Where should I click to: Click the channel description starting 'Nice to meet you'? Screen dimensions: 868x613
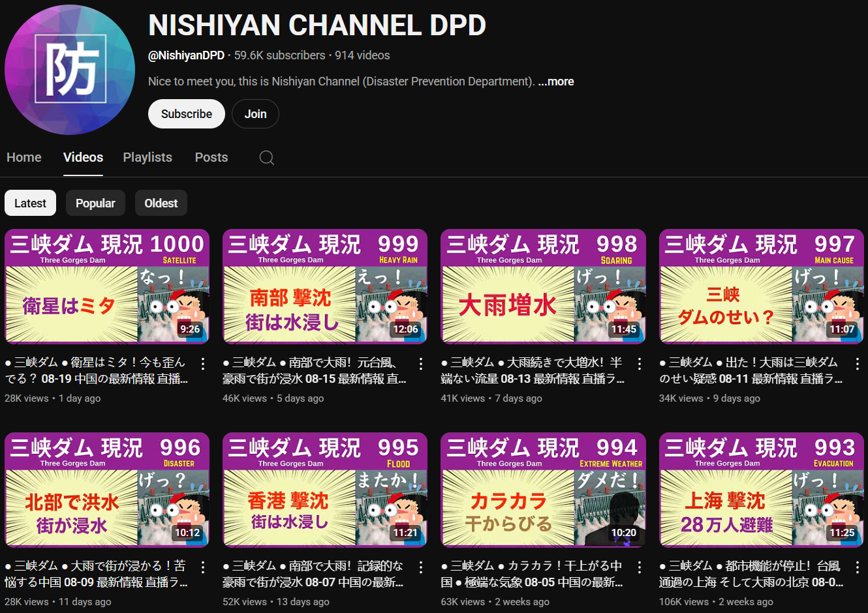[341, 82]
